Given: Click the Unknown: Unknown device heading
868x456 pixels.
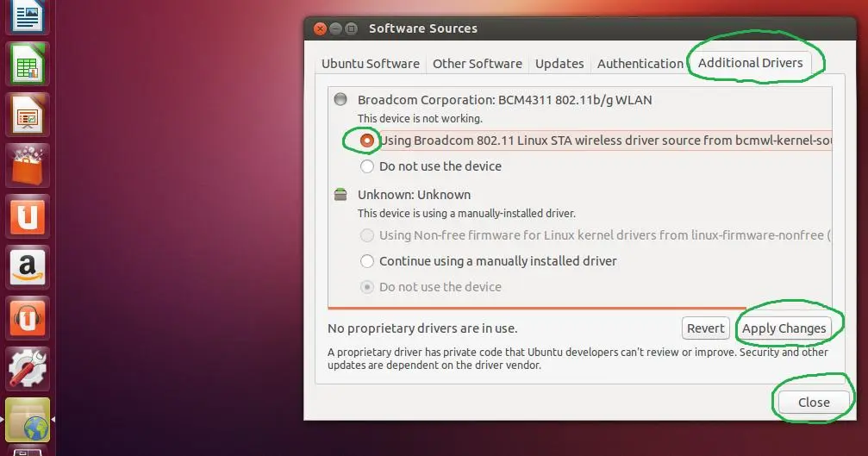Looking at the screenshot, I should coord(414,195).
